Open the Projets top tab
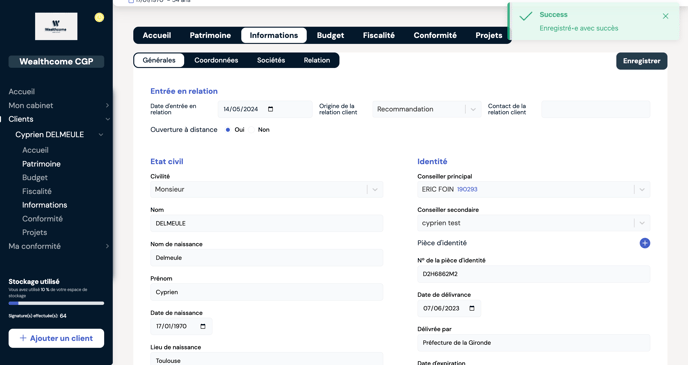This screenshot has height=365, width=688. pos(488,36)
